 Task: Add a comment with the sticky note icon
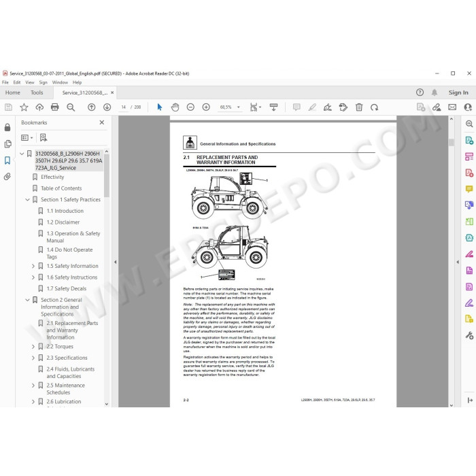pos(296,107)
